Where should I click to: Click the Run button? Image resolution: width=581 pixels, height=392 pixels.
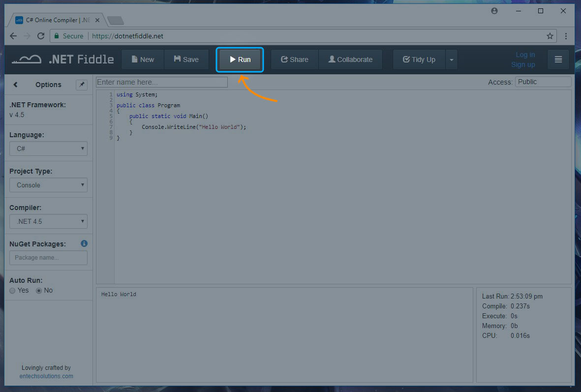click(240, 60)
